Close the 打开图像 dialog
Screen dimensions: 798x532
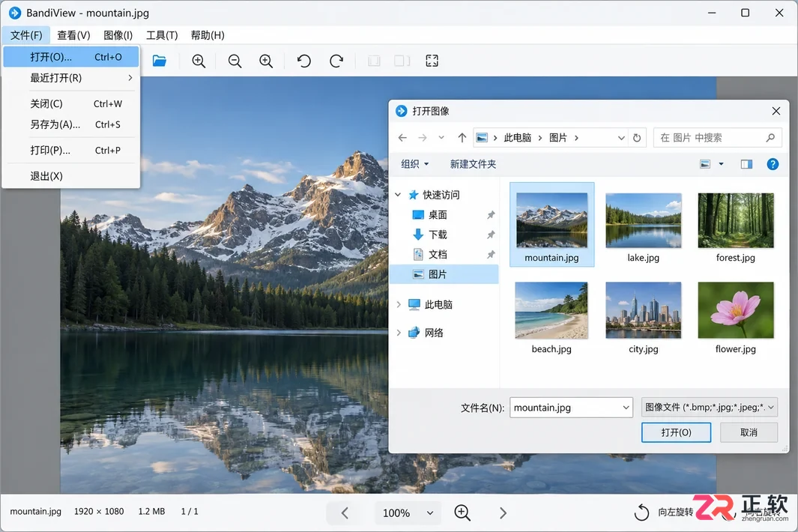tap(776, 111)
